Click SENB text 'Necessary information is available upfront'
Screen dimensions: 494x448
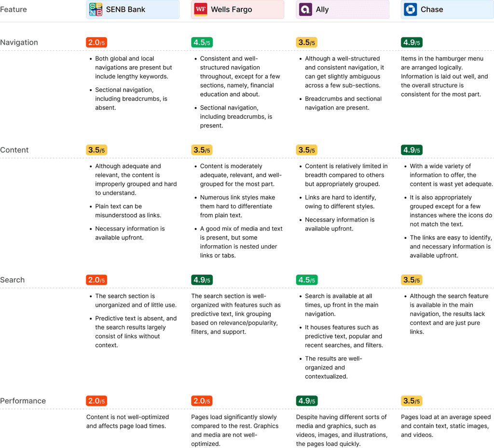[x=130, y=233]
